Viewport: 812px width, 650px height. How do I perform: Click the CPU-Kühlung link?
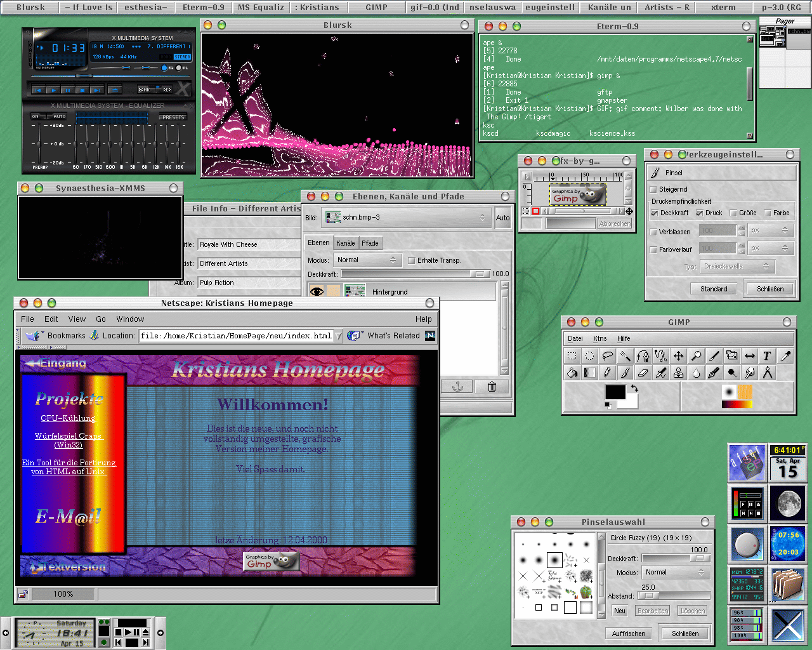(x=68, y=418)
